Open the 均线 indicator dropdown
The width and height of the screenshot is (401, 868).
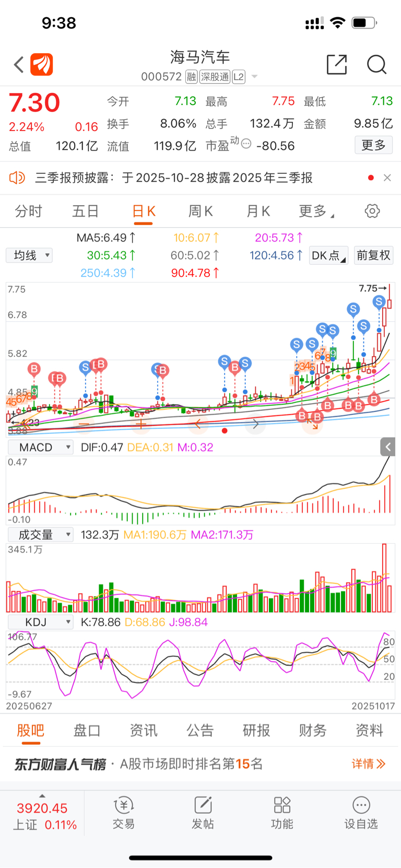click(29, 255)
